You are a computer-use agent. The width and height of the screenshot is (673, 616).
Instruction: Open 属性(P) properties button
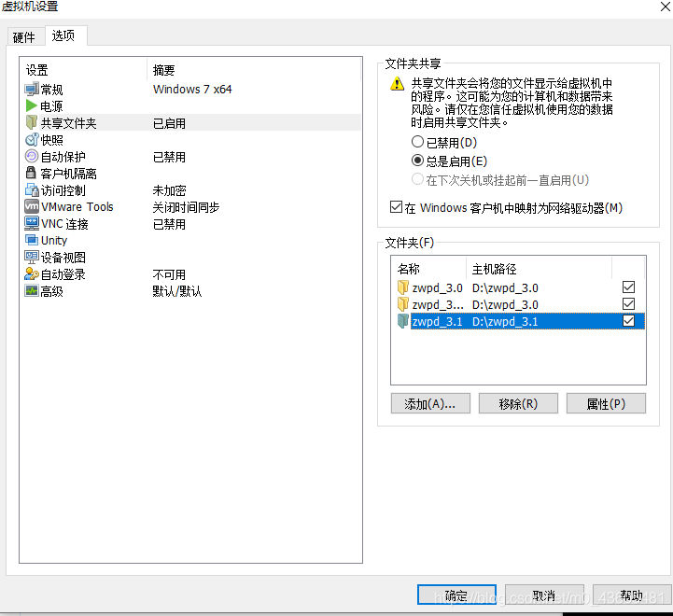[606, 403]
